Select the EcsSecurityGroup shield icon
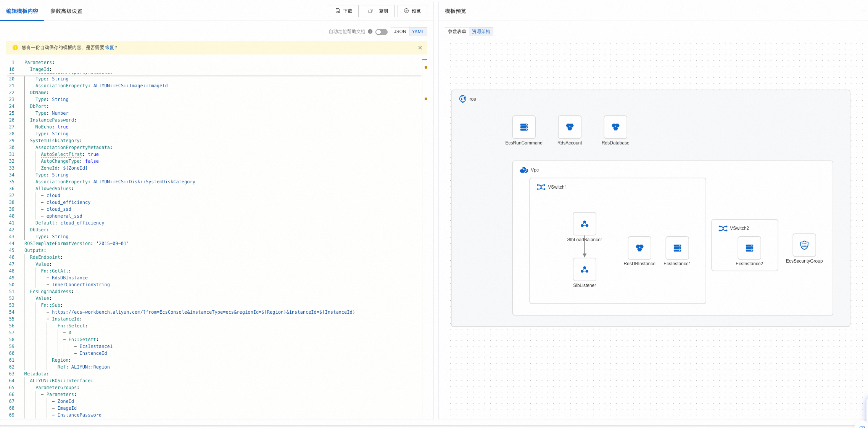Viewport: 868px width, 428px height. [804, 245]
